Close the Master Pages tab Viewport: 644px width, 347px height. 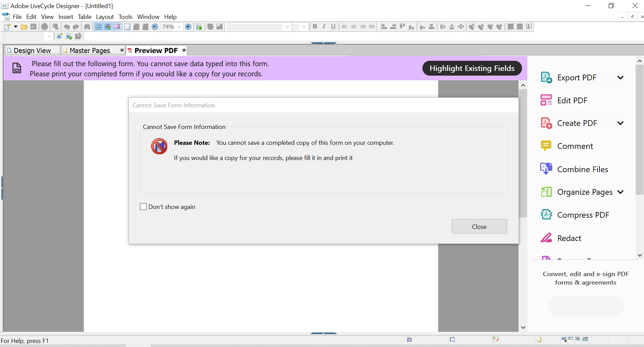[x=122, y=50]
